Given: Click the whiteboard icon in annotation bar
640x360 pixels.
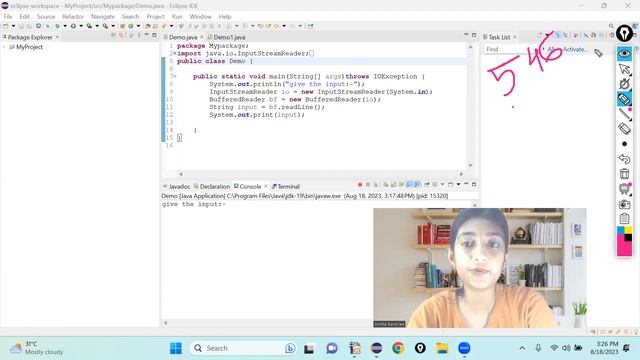Looking at the screenshot, I should [x=624, y=189].
